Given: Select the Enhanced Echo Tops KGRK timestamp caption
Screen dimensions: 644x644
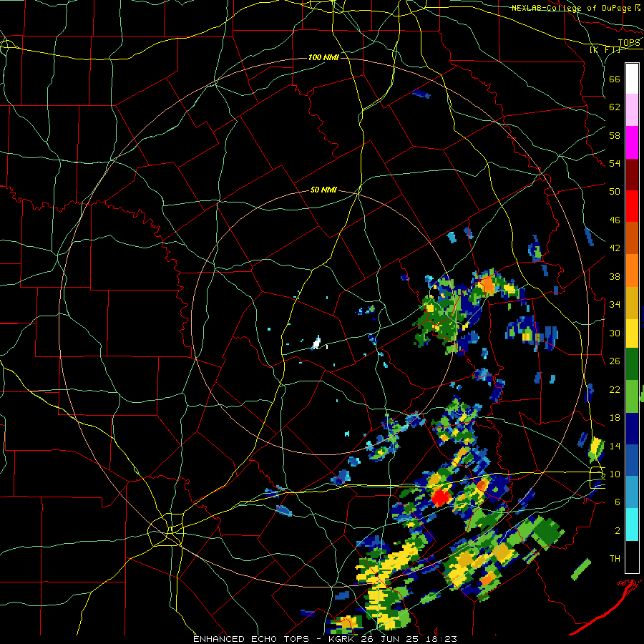Looking at the screenshot, I should point(325,639).
